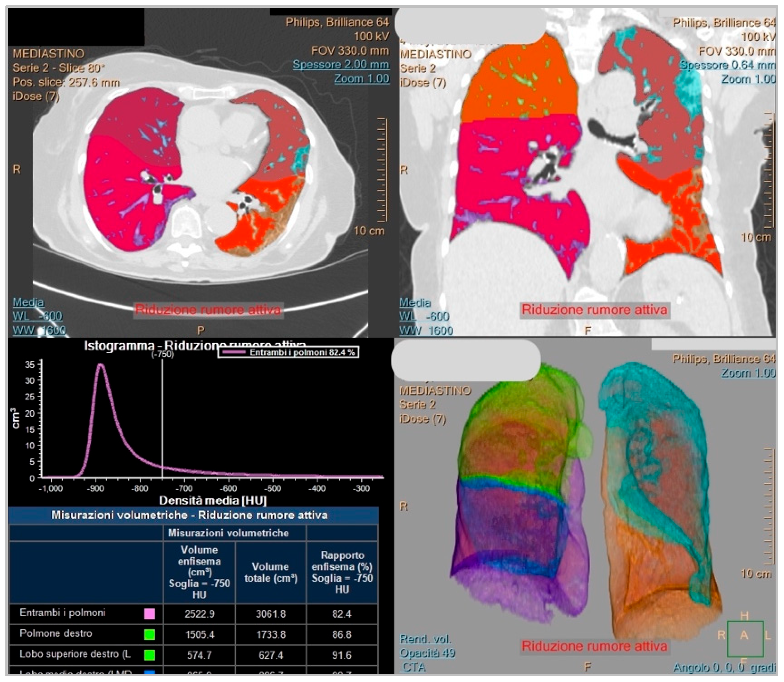This screenshot has height=682, width=784.
Task: Click the Opacità 49 setting in the 3D view
Action: (427, 653)
